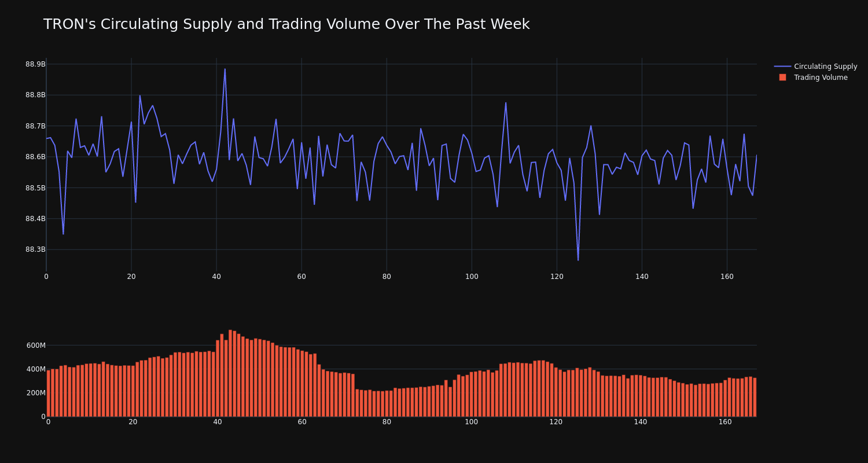The height and width of the screenshot is (463, 868).
Task: Click the 80 tick on supply chart x-axis
Action: click(x=387, y=277)
